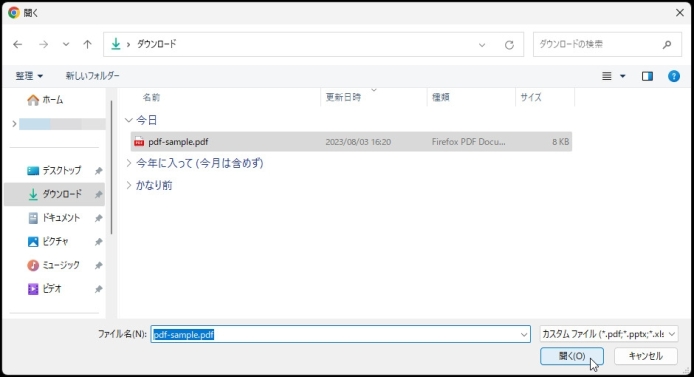Open the 整理 menu
Viewport: 694px width, 377px height.
[29, 76]
